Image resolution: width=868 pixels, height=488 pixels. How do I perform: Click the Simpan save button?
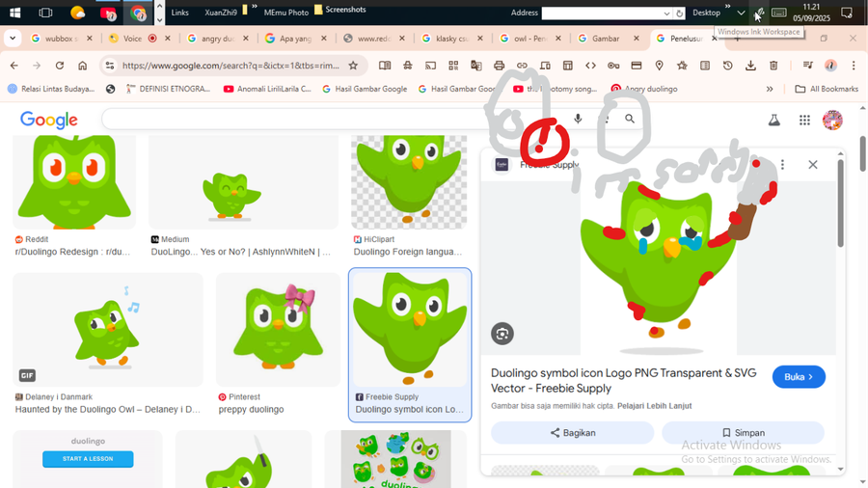click(x=743, y=433)
